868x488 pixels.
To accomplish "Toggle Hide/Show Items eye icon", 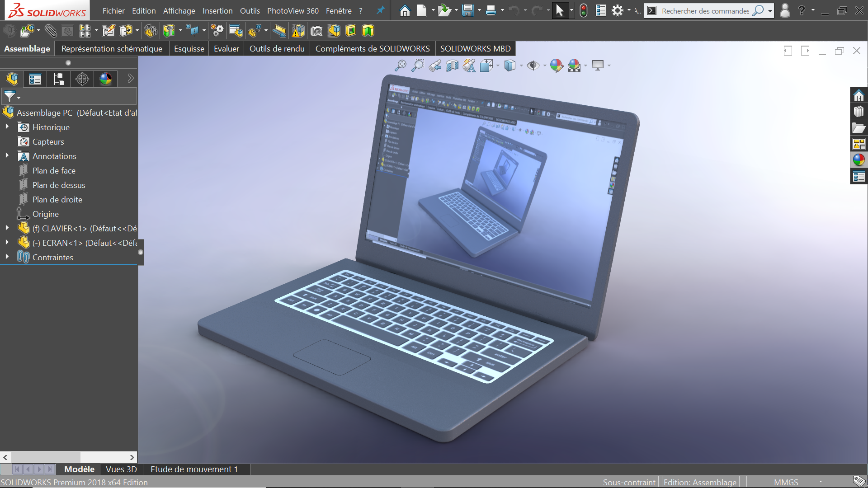I will point(533,66).
